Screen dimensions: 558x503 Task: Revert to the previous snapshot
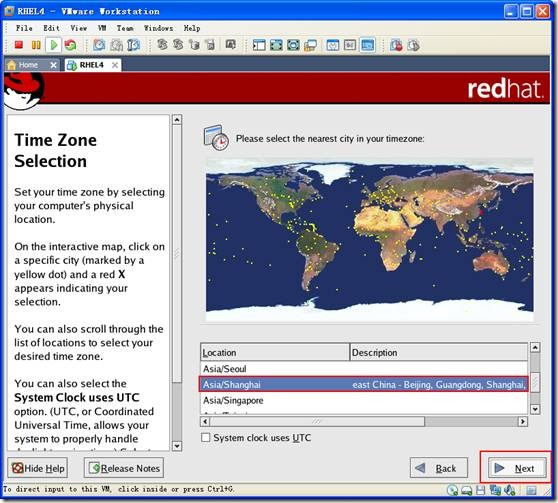(x=116, y=45)
